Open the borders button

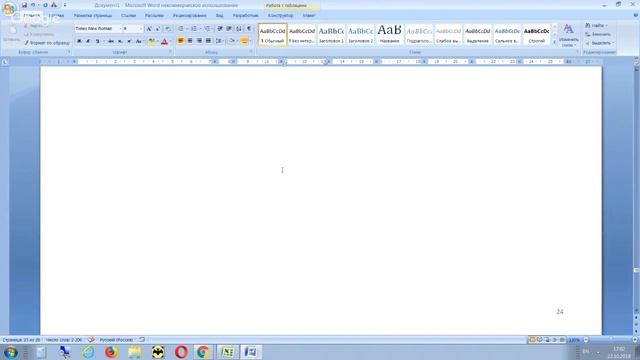pyautogui.click(x=244, y=41)
